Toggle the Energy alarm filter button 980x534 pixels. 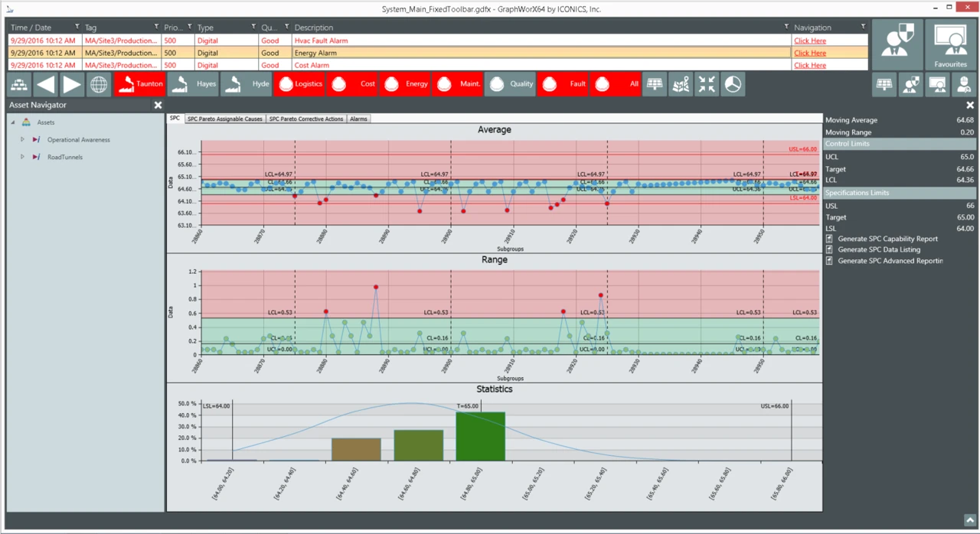(405, 84)
